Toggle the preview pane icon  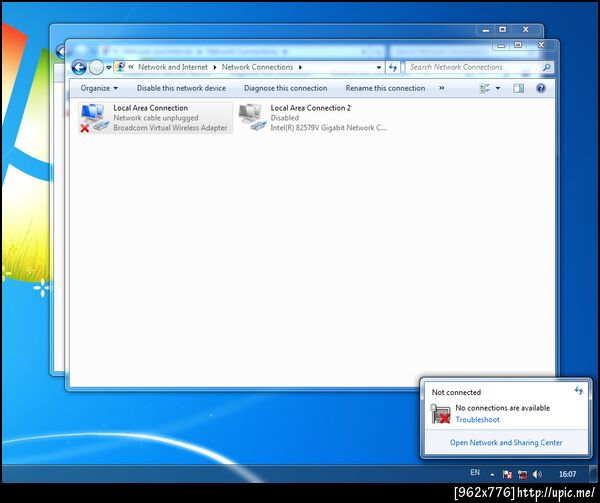click(518, 88)
